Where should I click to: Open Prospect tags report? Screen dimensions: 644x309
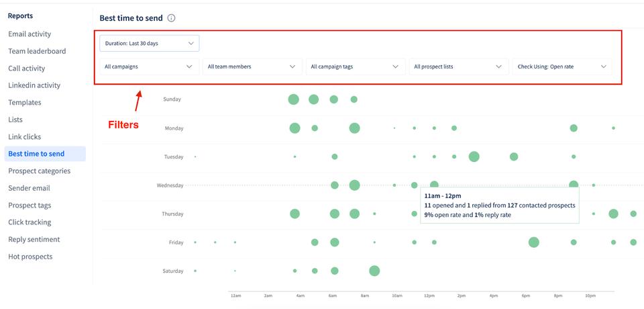30,206
